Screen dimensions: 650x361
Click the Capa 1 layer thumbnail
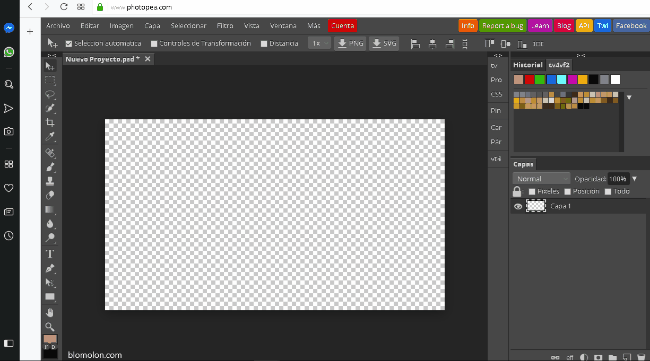tap(536, 206)
